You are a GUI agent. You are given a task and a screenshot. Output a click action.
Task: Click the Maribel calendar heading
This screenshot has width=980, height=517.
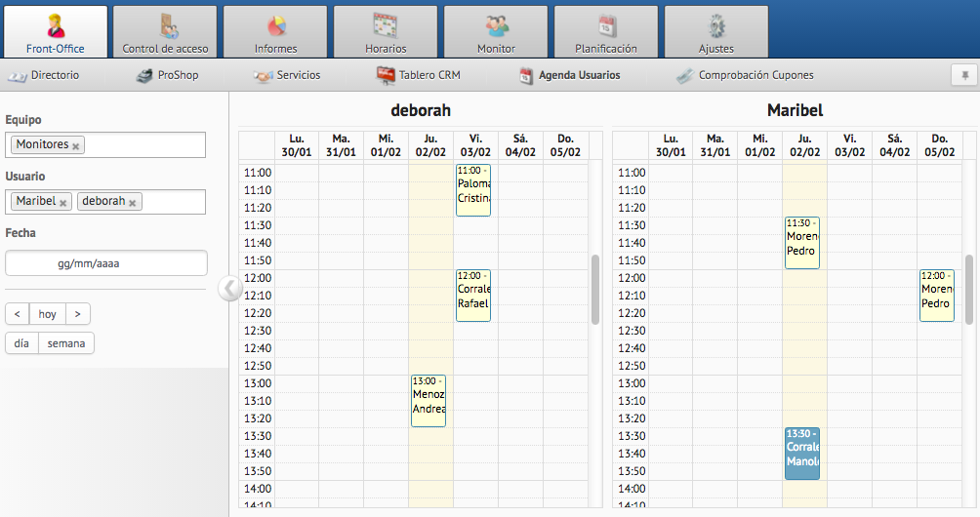tap(795, 110)
